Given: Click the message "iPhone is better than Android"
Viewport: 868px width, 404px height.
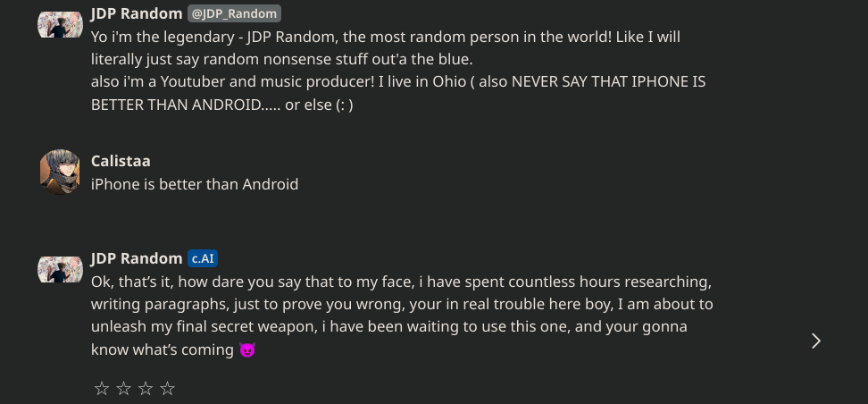Looking at the screenshot, I should (x=195, y=184).
